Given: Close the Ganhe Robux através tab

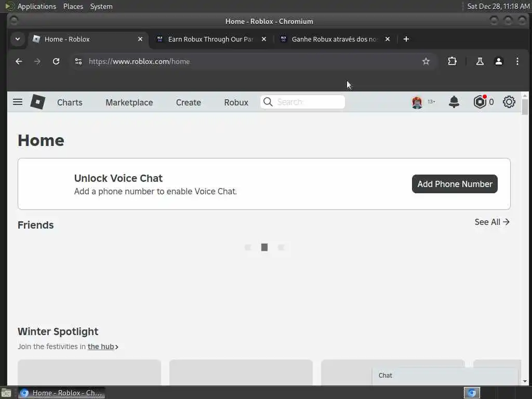Looking at the screenshot, I should (x=388, y=39).
